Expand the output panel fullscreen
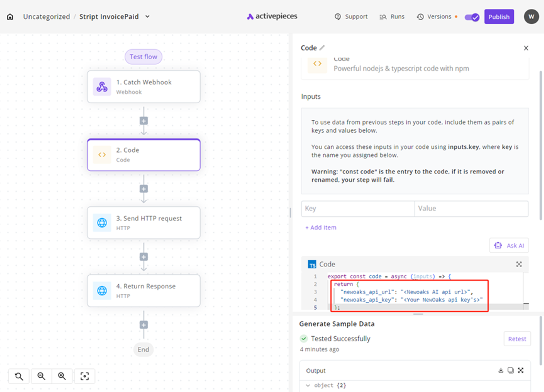Image resolution: width=544 pixels, height=392 pixels. pyautogui.click(x=521, y=371)
